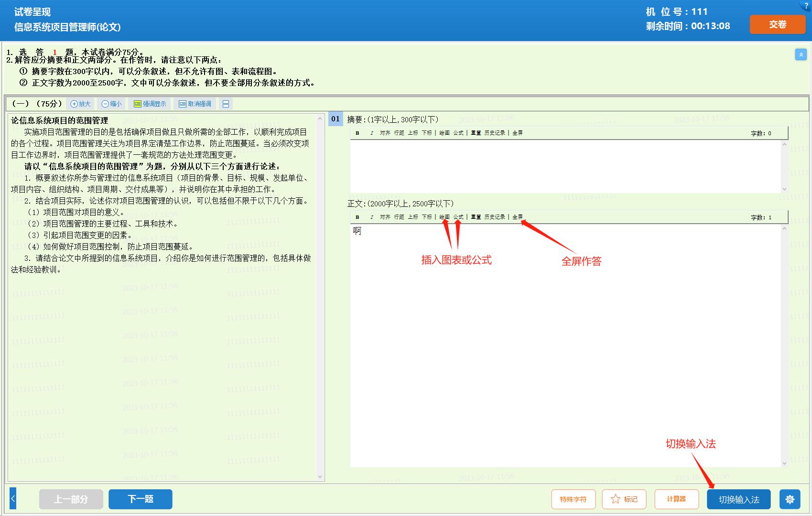Click the 机位号：111 seat number text
The width and height of the screenshot is (812, 516).
676,12
